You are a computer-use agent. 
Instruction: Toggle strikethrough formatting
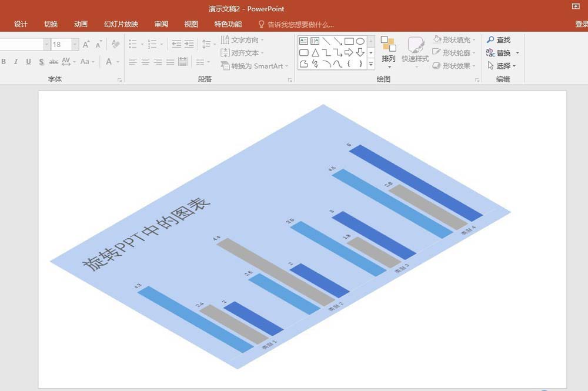[x=54, y=62]
